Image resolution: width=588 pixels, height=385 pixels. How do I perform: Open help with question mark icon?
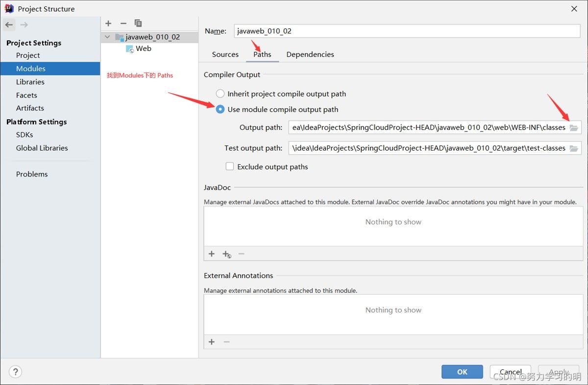[15, 372]
